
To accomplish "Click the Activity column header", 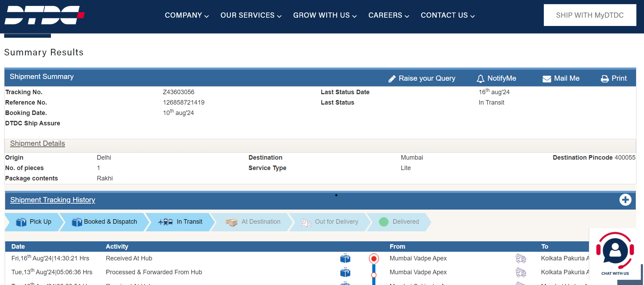I will pyautogui.click(x=117, y=247).
